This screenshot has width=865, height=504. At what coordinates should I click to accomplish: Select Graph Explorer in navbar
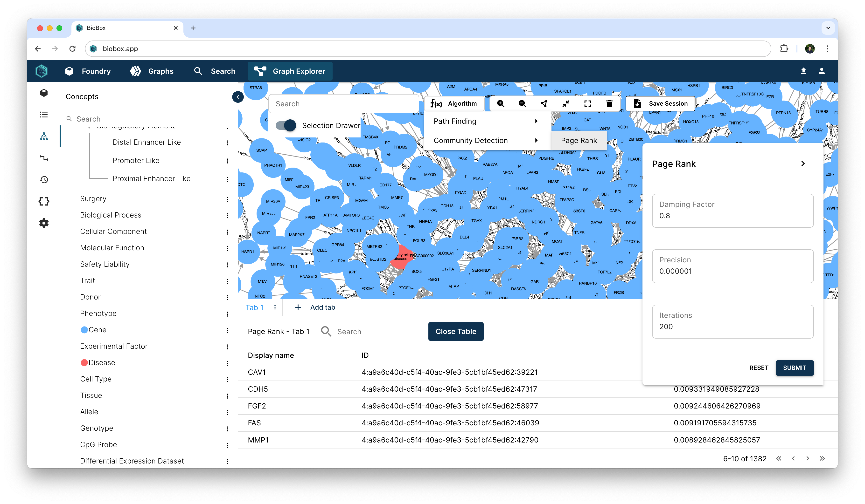click(290, 71)
